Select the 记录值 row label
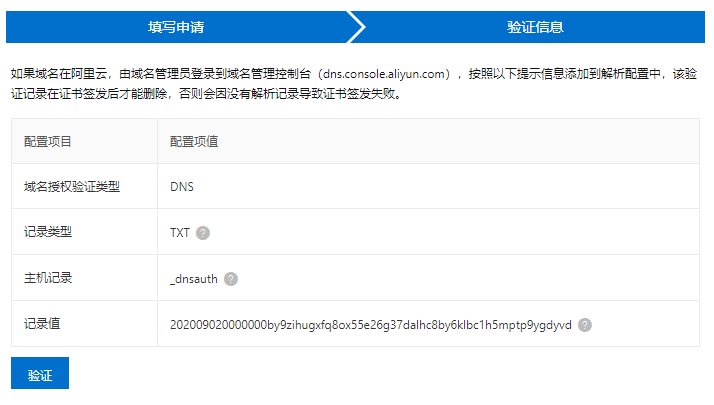This screenshot has height=405, width=714. pyautogui.click(x=42, y=324)
